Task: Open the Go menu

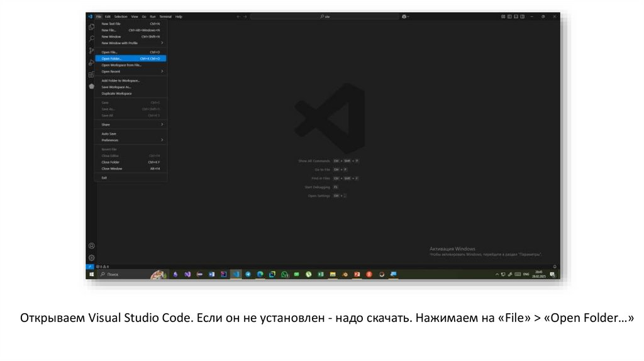Action: (144, 17)
